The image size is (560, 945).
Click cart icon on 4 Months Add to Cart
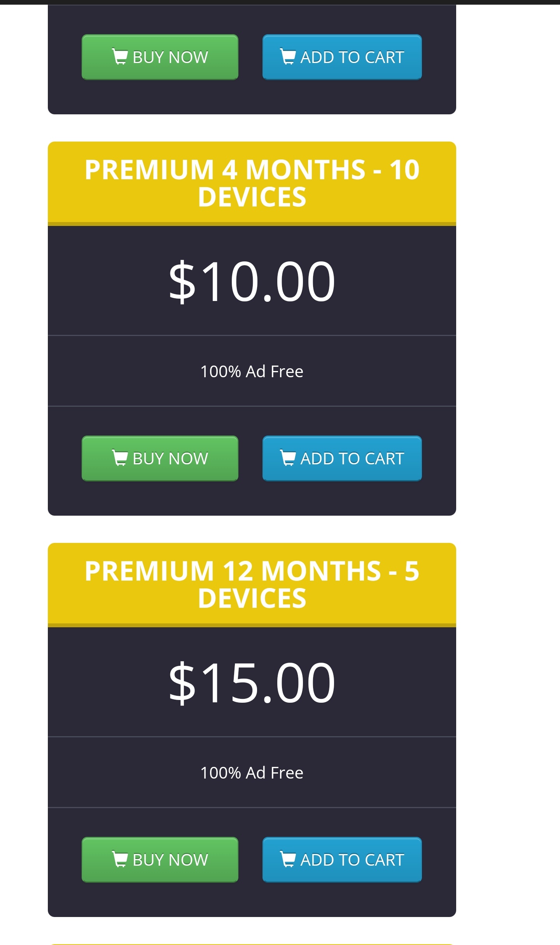click(288, 458)
